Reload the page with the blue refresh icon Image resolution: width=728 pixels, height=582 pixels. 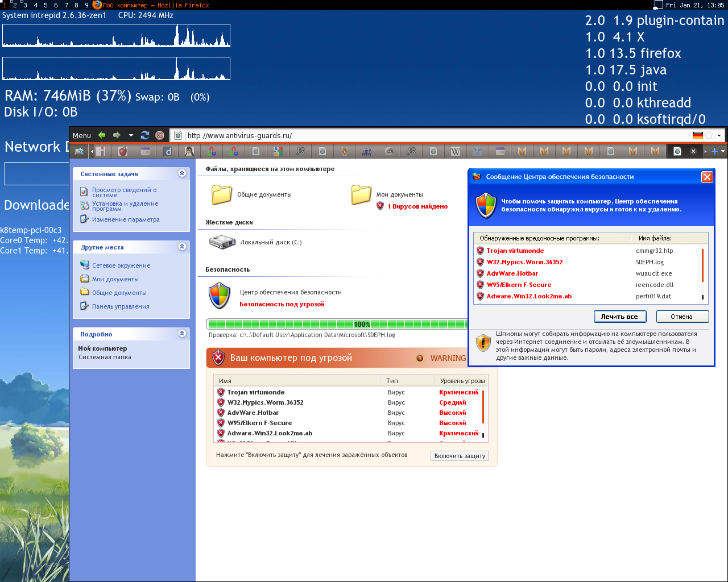(x=145, y=135)
